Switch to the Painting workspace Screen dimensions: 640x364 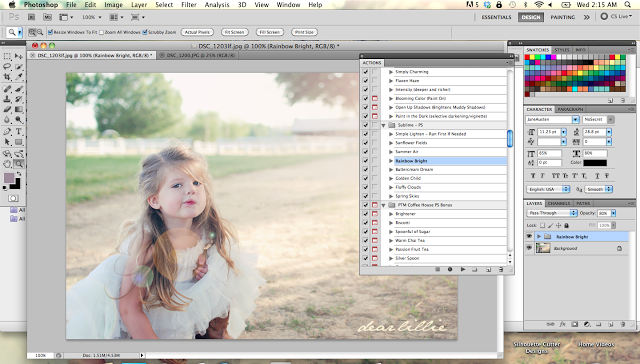click(563, 17)
